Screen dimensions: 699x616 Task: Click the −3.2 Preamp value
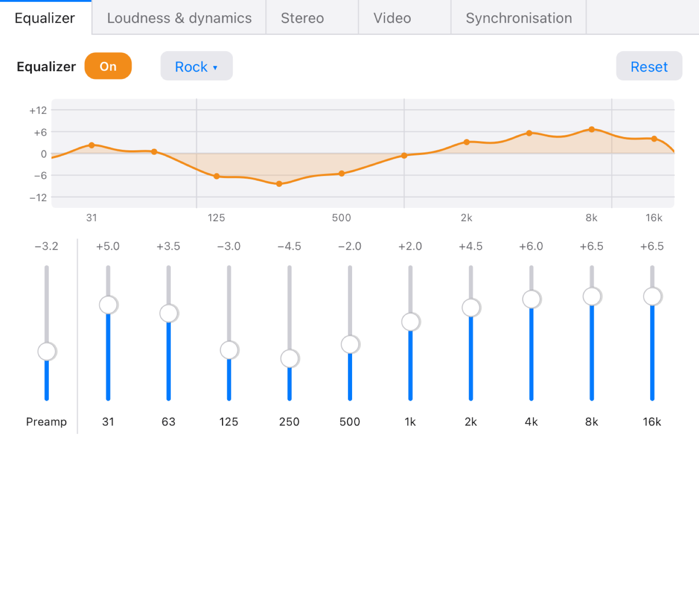[46, 246]
